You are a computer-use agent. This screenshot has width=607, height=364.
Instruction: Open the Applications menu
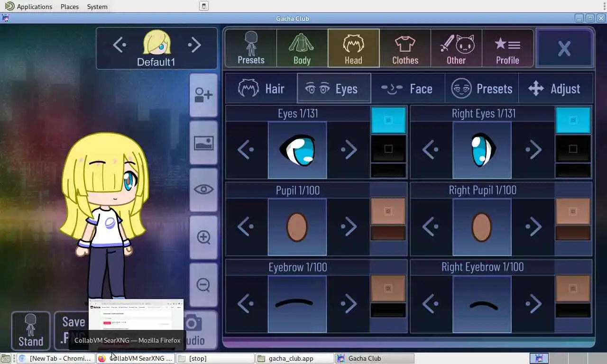29,7
